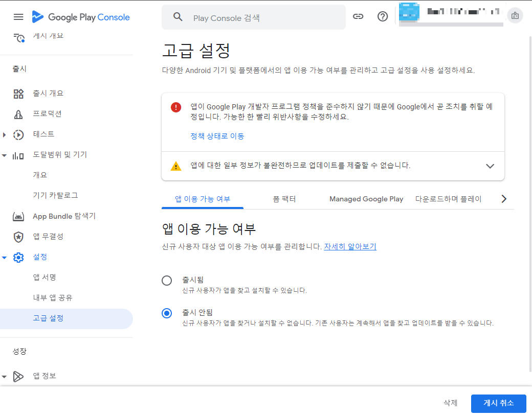Focus the Play Console 검색 field
This screenshot has height=417, width=532.
pyautogui.click(x=254, y=17)
